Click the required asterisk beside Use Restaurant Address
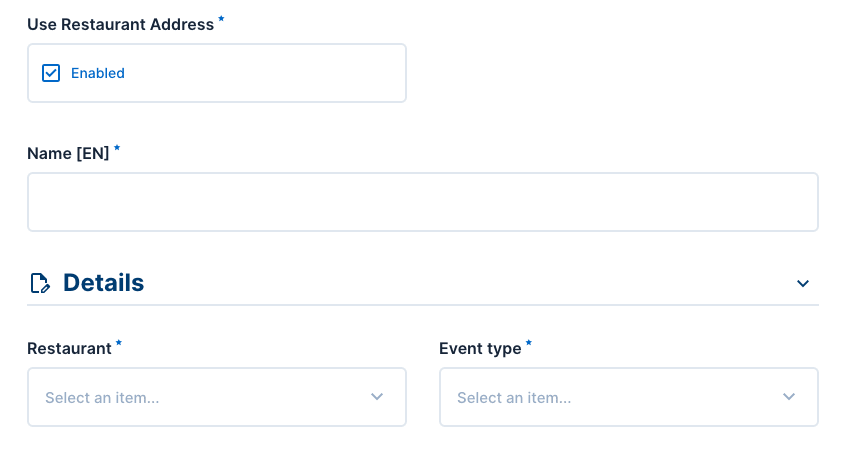The height and width of the screenshot is (462, 857). [x=221, y=20]
